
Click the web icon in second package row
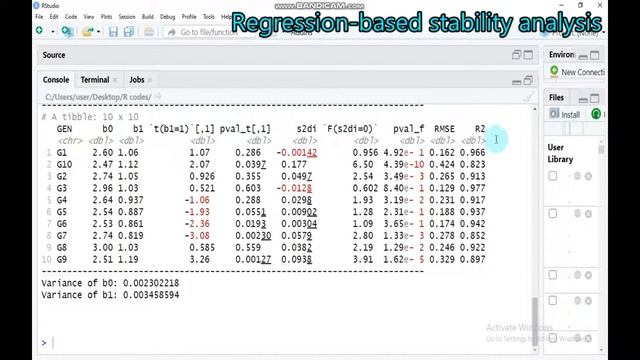click(577, 213)
